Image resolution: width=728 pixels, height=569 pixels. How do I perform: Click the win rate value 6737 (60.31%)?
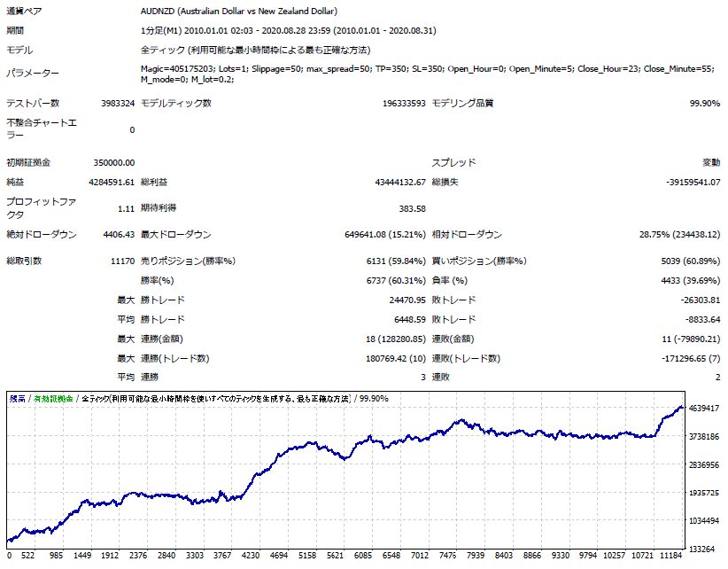[396, 281]
